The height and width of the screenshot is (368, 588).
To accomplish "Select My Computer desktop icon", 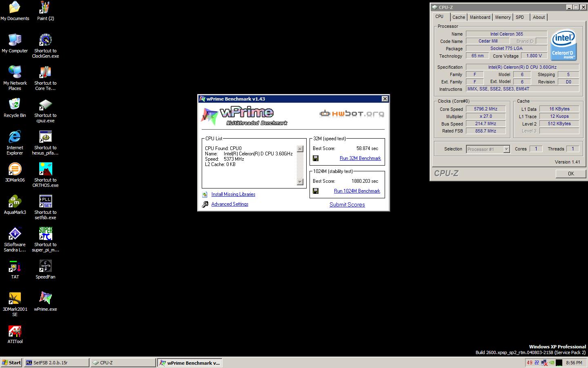I will pos(15,43).
